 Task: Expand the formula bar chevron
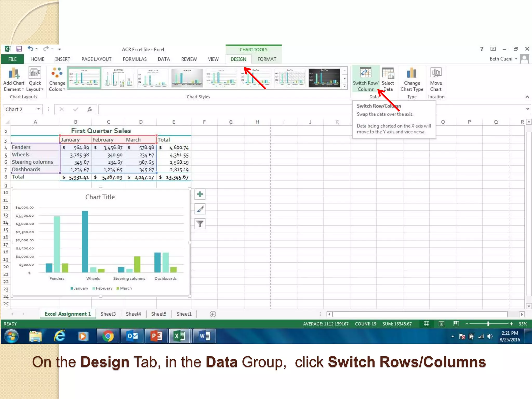pyautogui.click(x=527, y=109)
